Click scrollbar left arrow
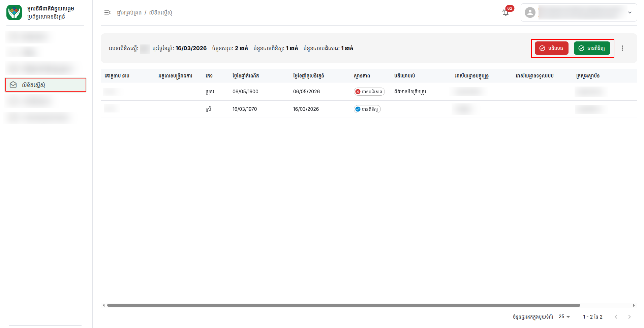This screenshot has height=328, width=644. tap(103, 305)
